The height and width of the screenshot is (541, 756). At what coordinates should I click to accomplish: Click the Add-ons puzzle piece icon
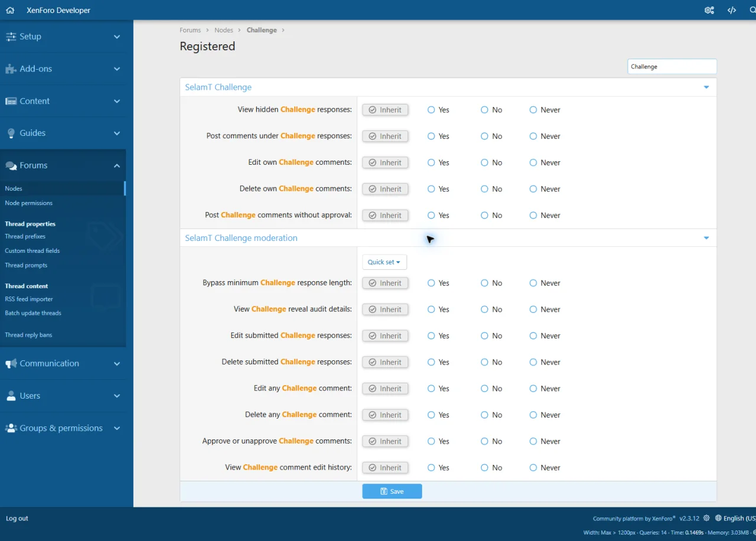pyautogui.click(x=11, y=69)
